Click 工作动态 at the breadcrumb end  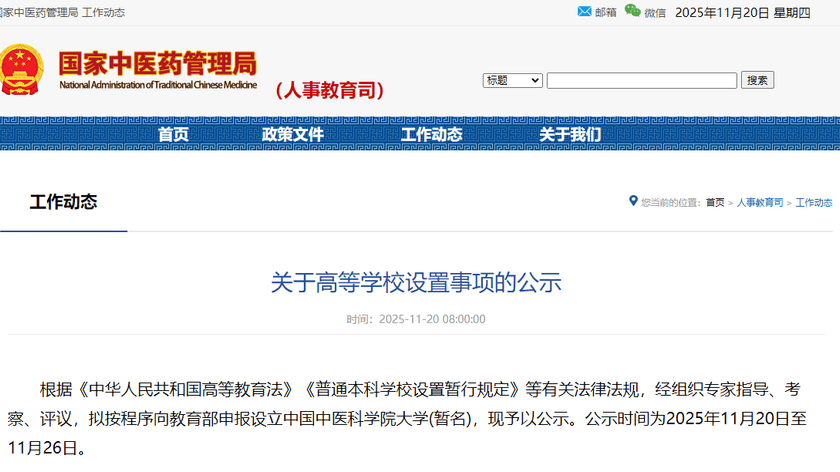coord(814,202)
